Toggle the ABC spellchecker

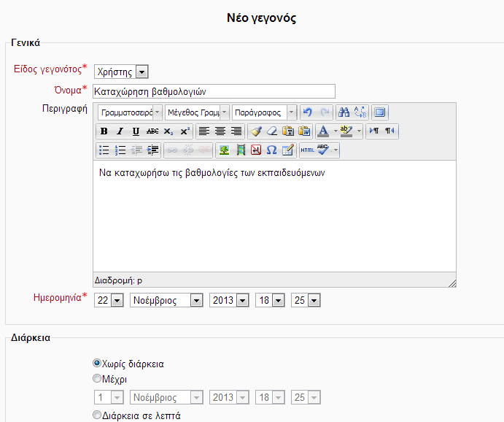tap(323, 150)
